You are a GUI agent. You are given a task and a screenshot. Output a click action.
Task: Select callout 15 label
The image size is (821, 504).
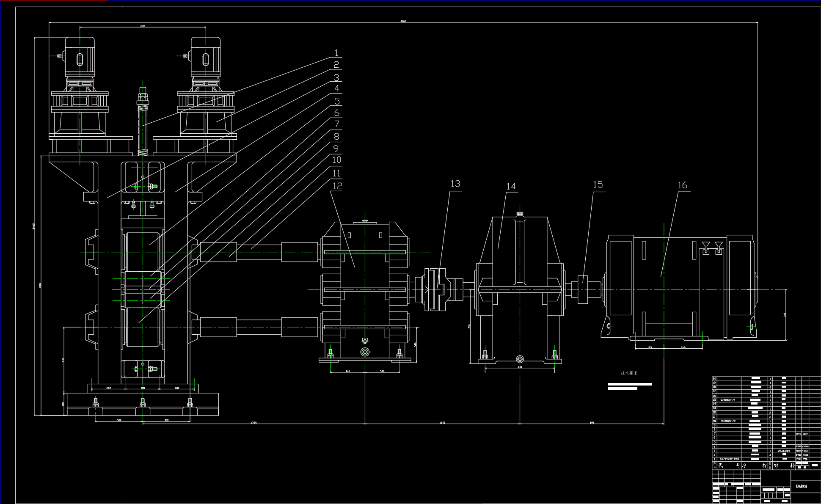[598, 185]
